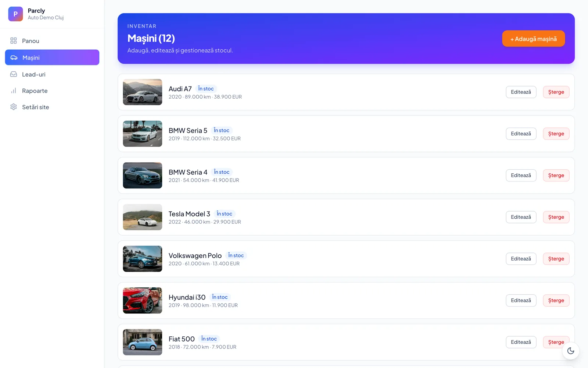Click the În stoc badge for Volkswagen Polo
Screen dimensions: 588x368
[236, 255]
